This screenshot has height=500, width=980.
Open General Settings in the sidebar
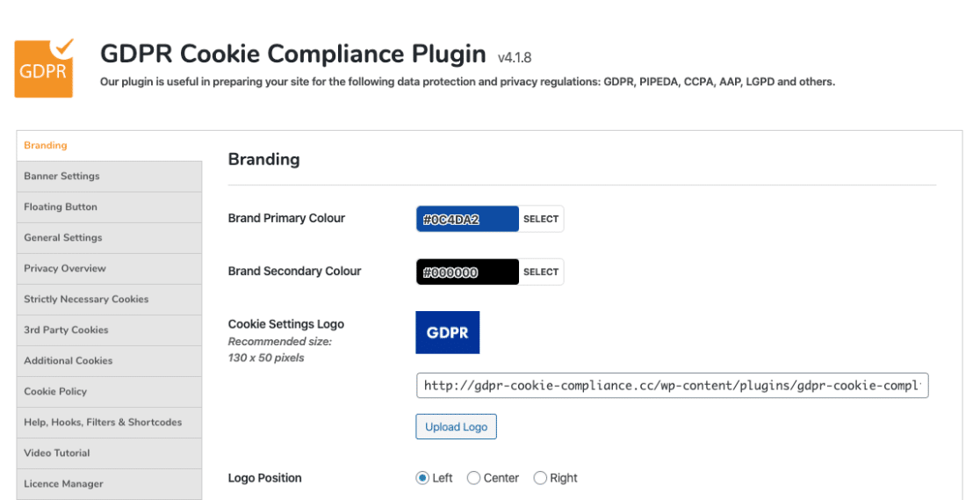[x=110, y=238]
